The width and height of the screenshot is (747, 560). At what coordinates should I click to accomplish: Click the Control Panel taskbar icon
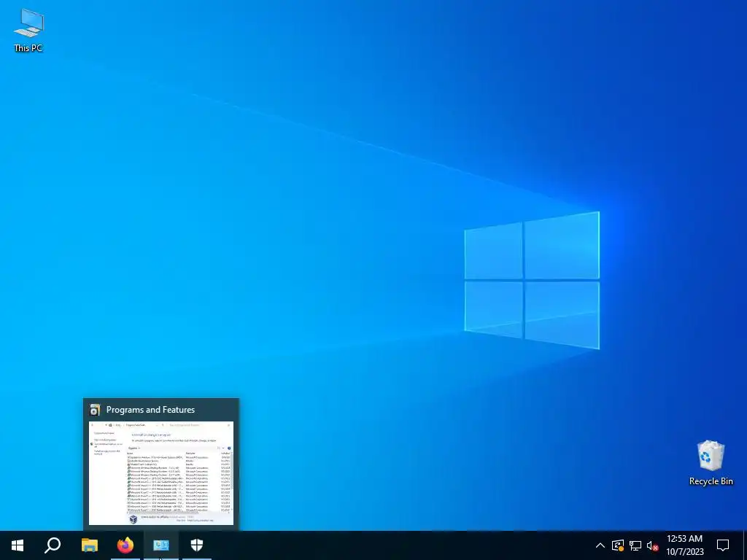161,545
